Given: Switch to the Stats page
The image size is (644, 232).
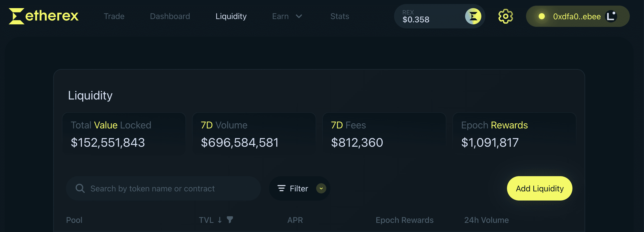Looking at the screenshot, I should coord(340,16).
